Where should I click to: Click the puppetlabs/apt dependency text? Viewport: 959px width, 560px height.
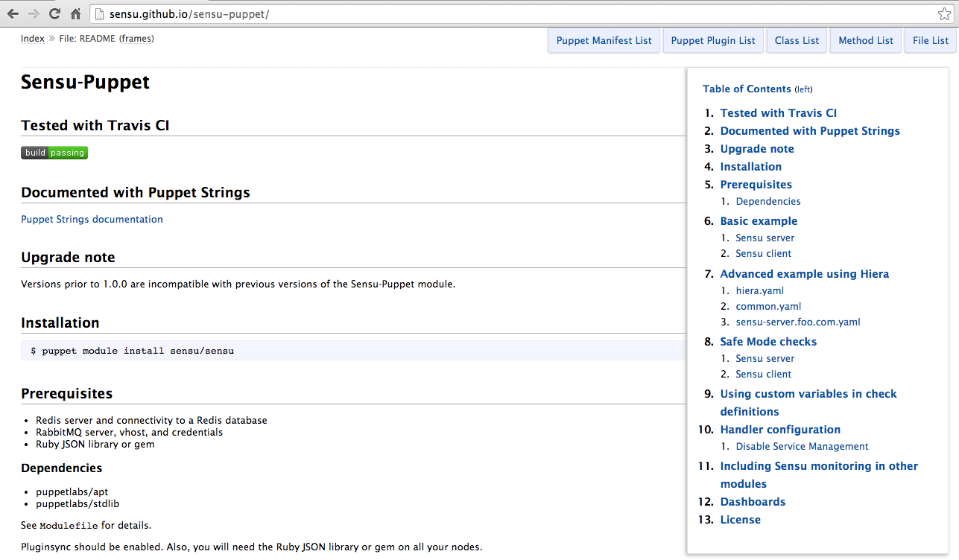click(72, 491)
